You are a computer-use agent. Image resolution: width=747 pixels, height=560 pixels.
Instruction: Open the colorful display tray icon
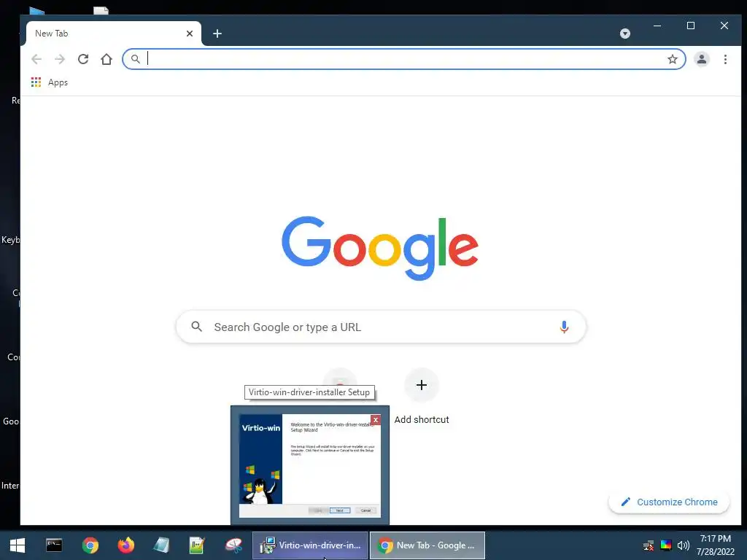[666, 545]
